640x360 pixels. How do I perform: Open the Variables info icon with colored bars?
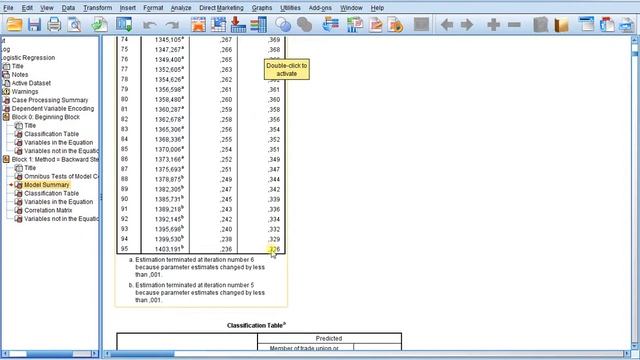(258, 24)
